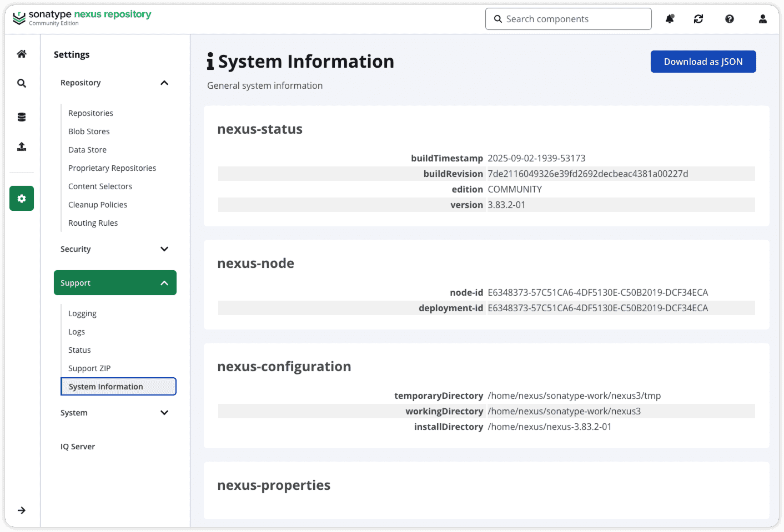Click the refresh icon in header

pos(698,19)
